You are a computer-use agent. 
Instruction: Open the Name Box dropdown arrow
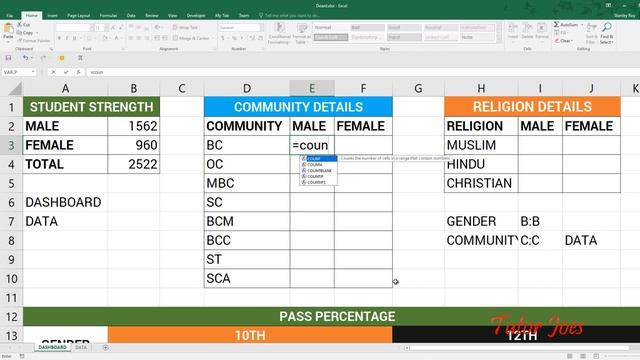tap(33, 72)
